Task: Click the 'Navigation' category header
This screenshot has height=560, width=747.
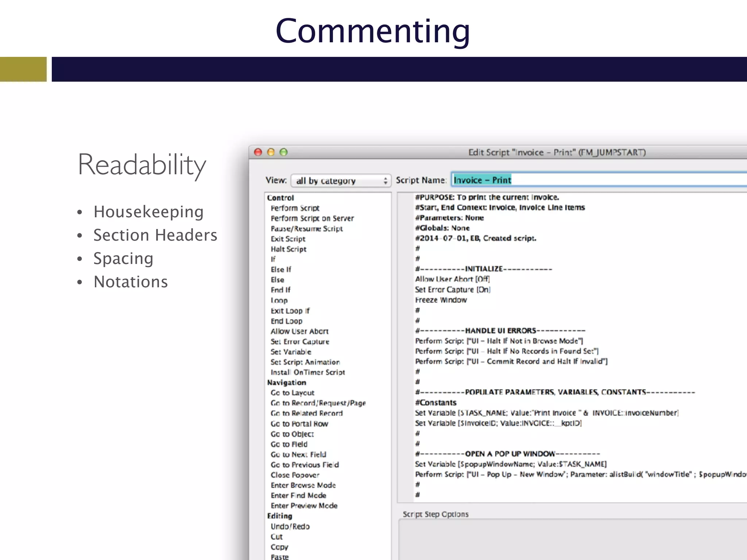Action: point(286,382)
